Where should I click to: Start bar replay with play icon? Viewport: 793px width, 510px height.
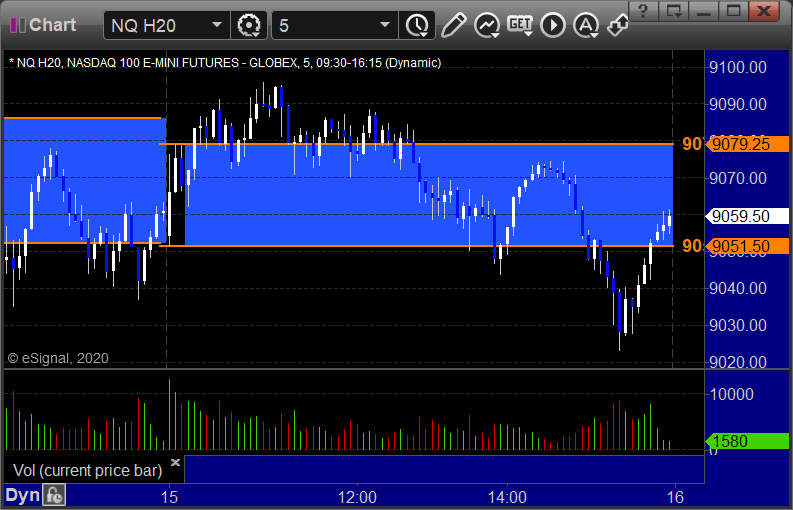553,25
